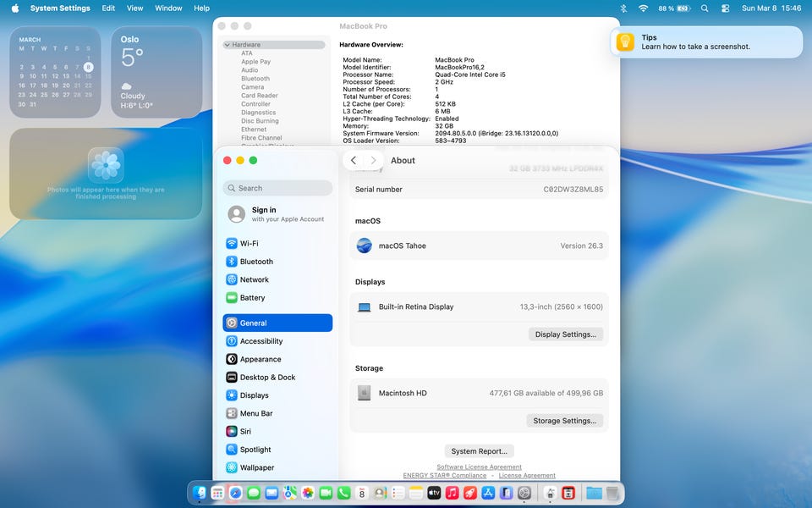This screenshot has height=508, width=812.
Task: Open Desktop & Dock settings
Action: [x=267, y=378]
